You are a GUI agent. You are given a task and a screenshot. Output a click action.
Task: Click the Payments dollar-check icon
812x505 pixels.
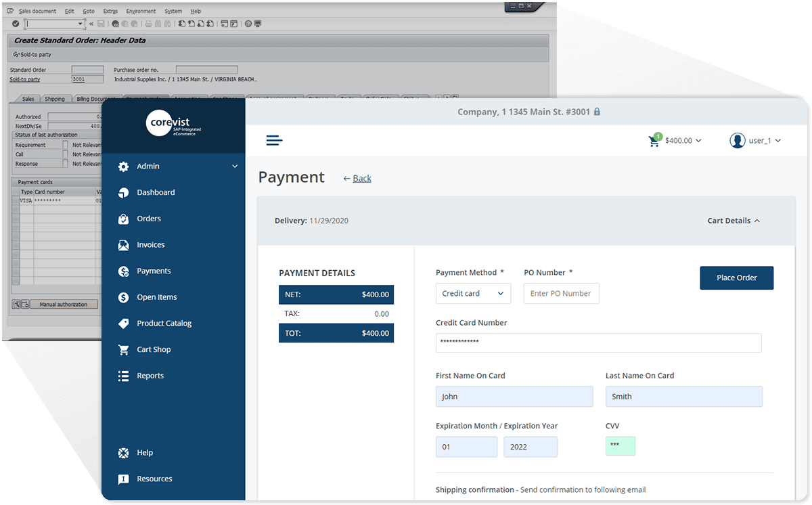(123, 271)
